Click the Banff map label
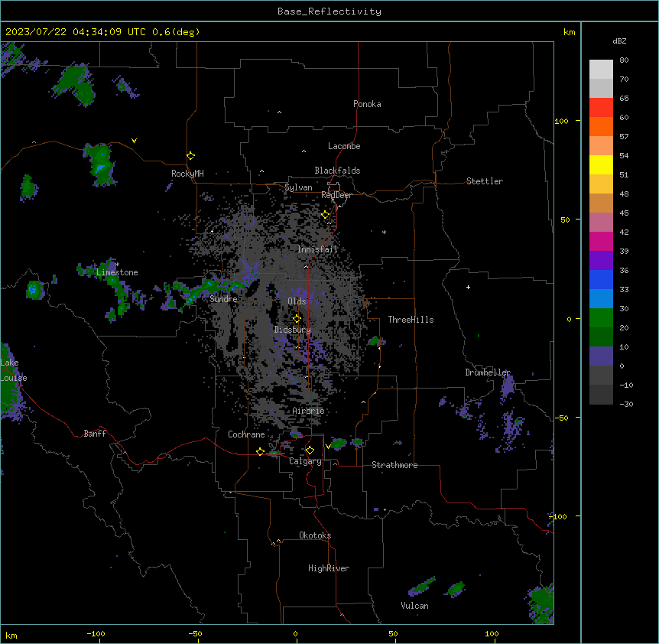 [95, 434]
